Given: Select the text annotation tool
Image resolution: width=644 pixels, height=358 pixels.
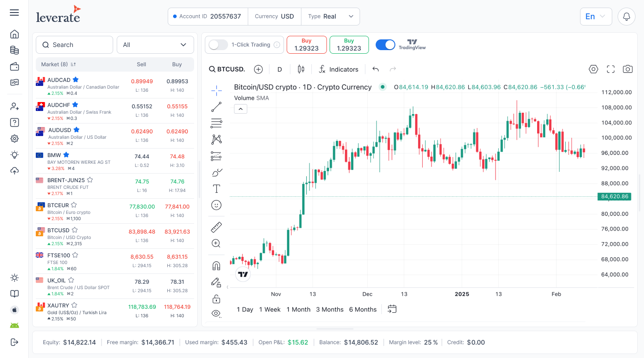Looking at the screenshot, I should [216, 188].
